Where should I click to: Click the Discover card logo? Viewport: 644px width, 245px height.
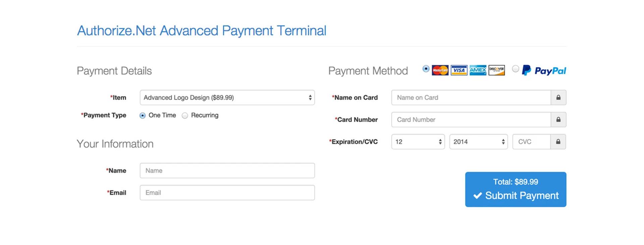tap(496, 70)
